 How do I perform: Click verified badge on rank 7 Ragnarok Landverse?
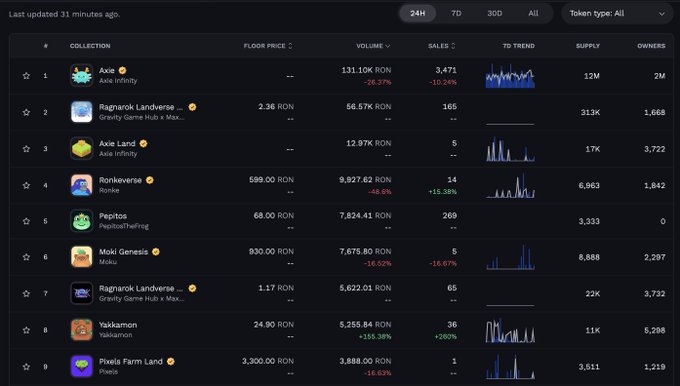click(x=192, y=288)
